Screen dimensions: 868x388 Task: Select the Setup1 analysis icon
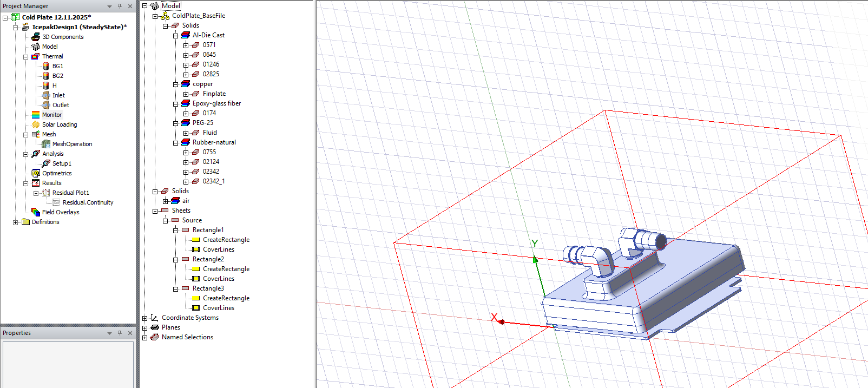[46, 163]
